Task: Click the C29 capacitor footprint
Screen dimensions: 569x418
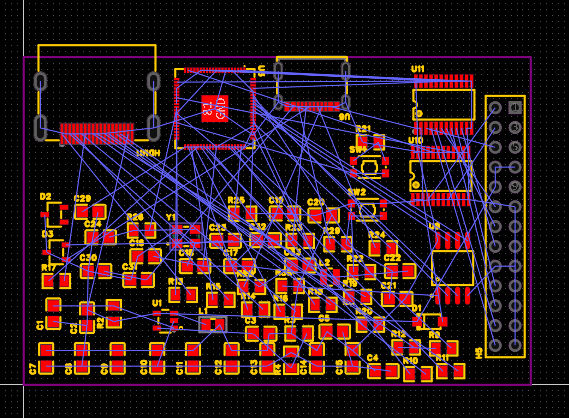Action: click(90, 212)
